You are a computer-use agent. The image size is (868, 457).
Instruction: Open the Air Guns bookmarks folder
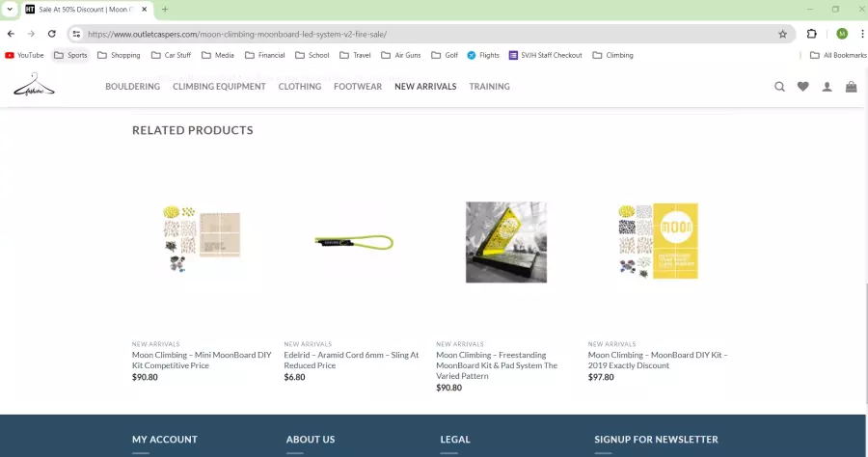pos(401,55)
